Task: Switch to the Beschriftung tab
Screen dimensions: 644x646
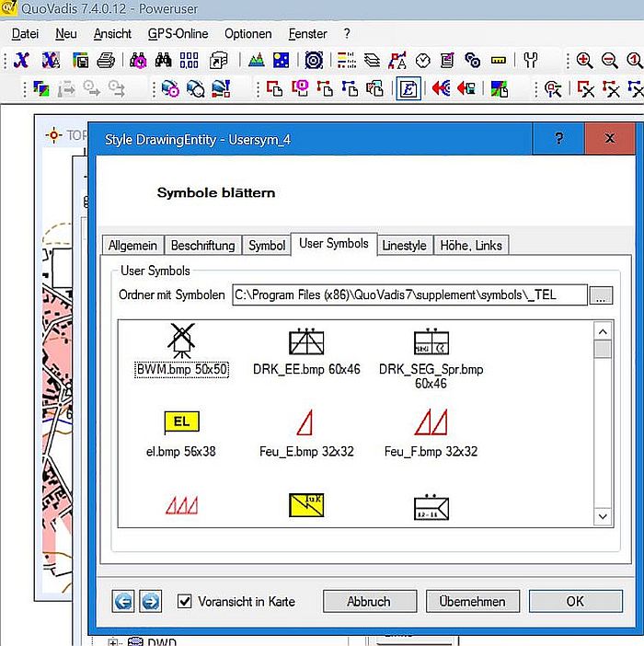Action: [202, 246]
